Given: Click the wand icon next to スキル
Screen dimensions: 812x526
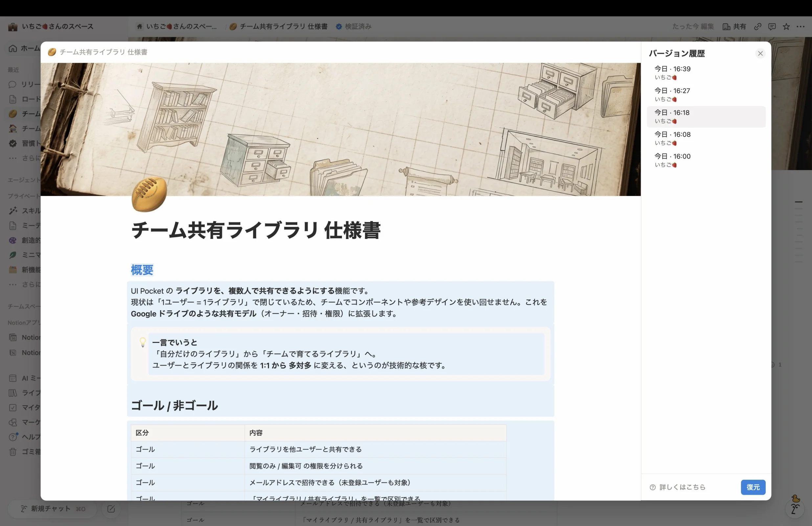Looking at the screenshot, I should click(13, 211).
